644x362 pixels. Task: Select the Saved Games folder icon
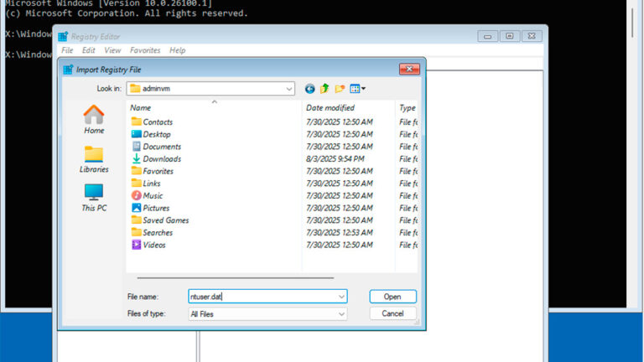point(136,220)
